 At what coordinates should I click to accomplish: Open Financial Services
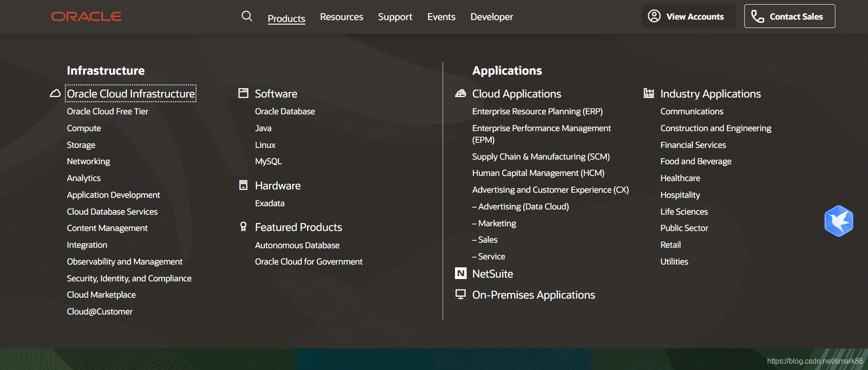(x=693, y=145)
